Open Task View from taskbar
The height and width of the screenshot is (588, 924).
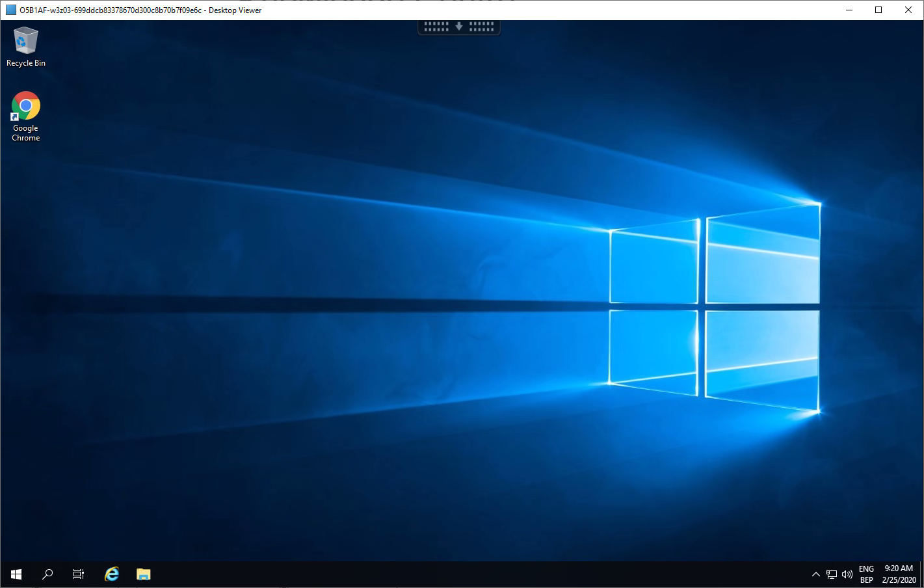79,574
